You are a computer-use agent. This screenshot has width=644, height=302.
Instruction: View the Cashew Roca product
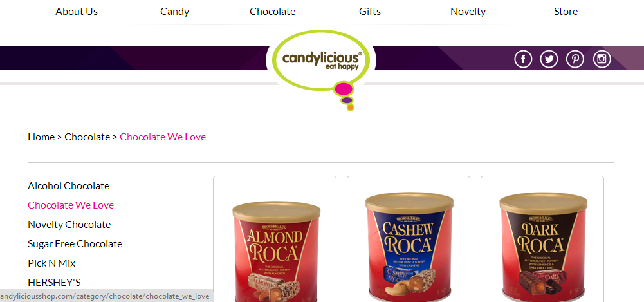[x=409, y=239]
